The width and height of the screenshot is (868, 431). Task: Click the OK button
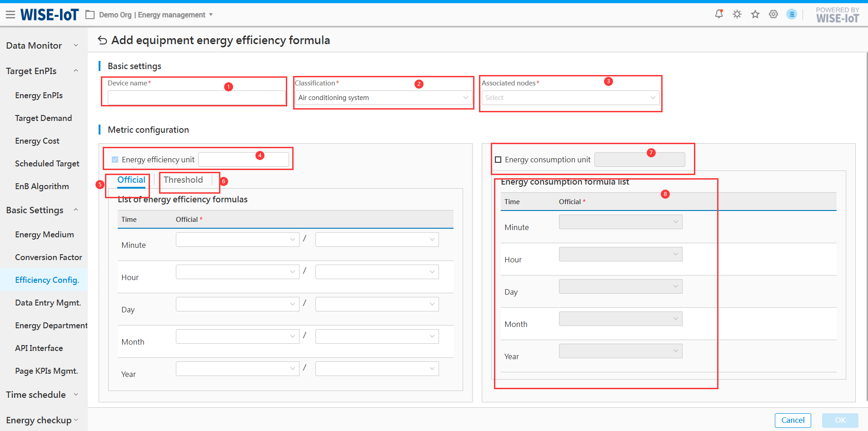coord(840,420)
